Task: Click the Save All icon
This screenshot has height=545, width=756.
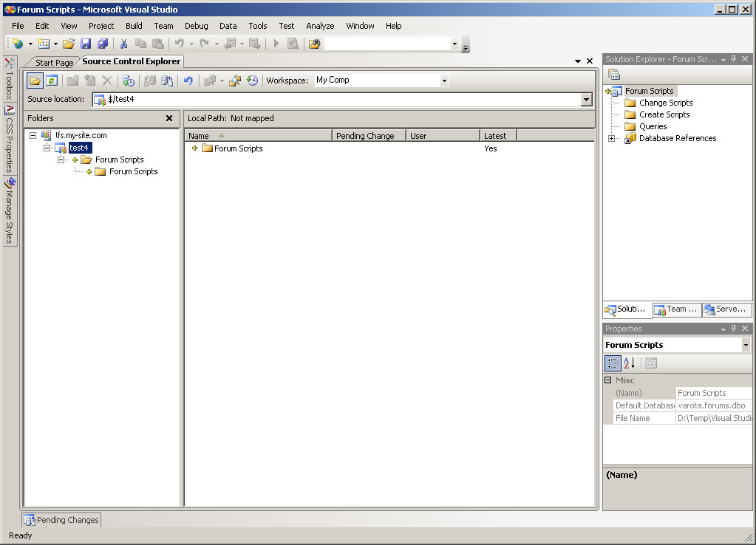Action: point(103,44)
